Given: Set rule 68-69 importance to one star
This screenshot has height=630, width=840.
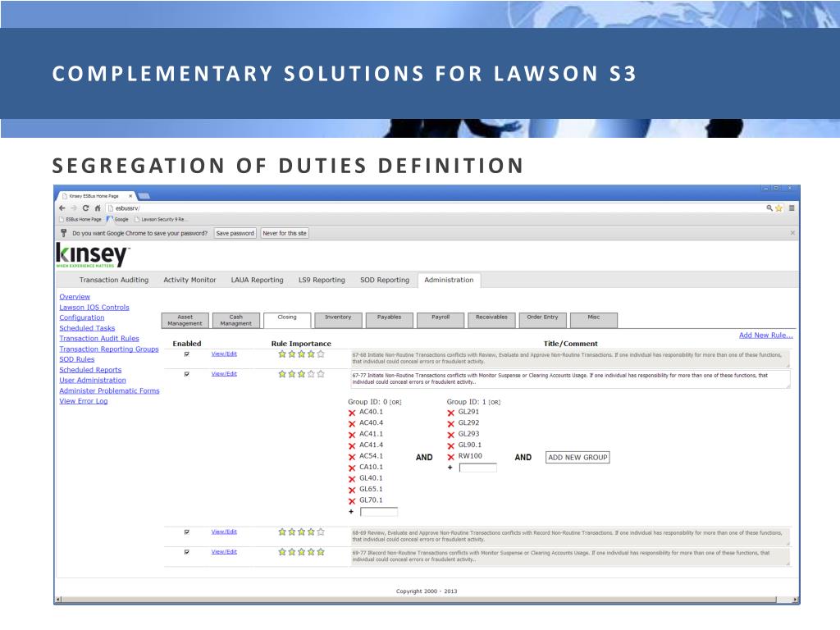Looking at the screenshot, I should [x=282, y=532].
